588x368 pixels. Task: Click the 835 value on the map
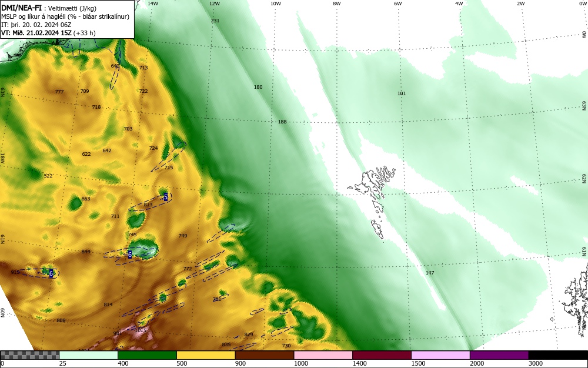tap(226, 344)
